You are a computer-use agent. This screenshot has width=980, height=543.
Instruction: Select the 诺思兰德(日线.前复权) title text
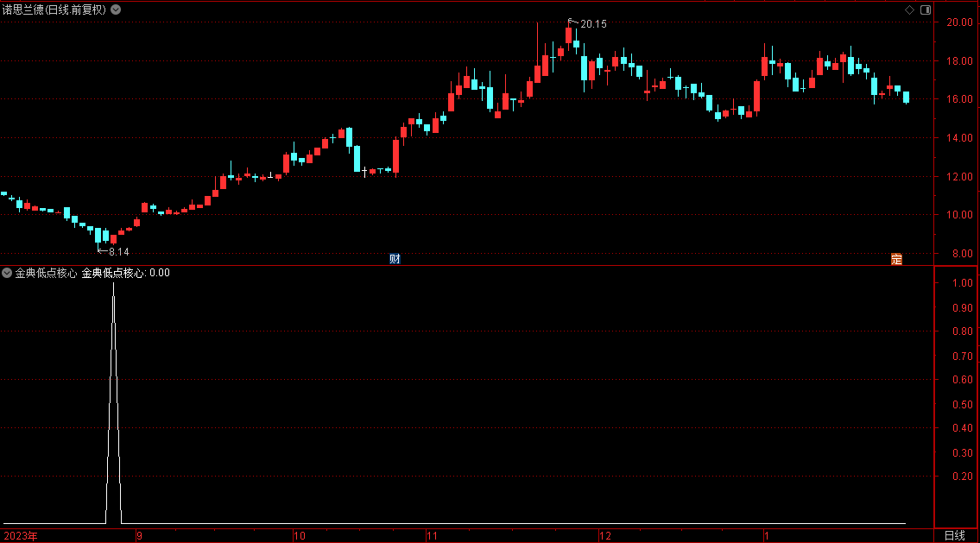tap(54, 10)
